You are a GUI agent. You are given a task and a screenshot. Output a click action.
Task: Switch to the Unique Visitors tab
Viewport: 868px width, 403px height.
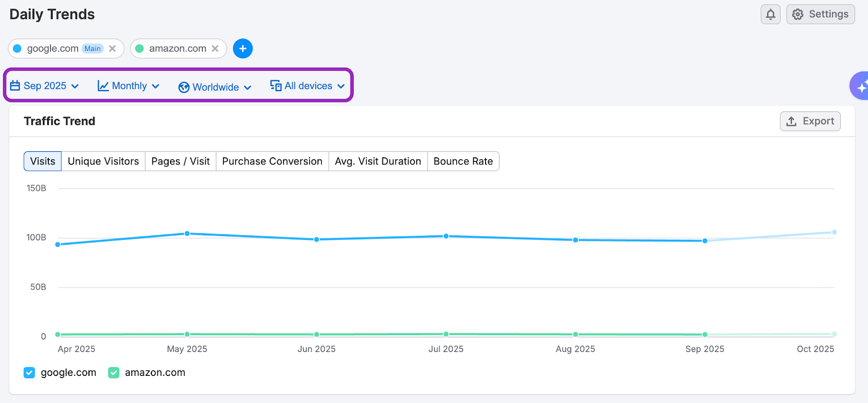click(103, 161)
